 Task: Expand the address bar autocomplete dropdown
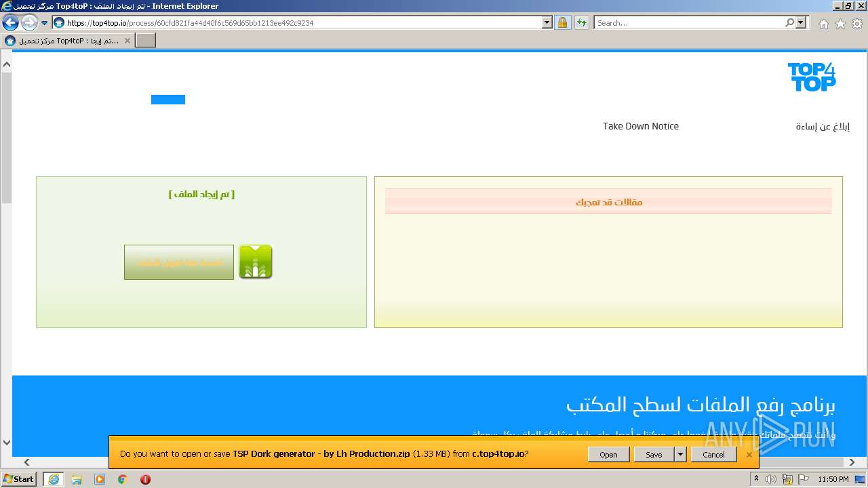tap(547, 22)
